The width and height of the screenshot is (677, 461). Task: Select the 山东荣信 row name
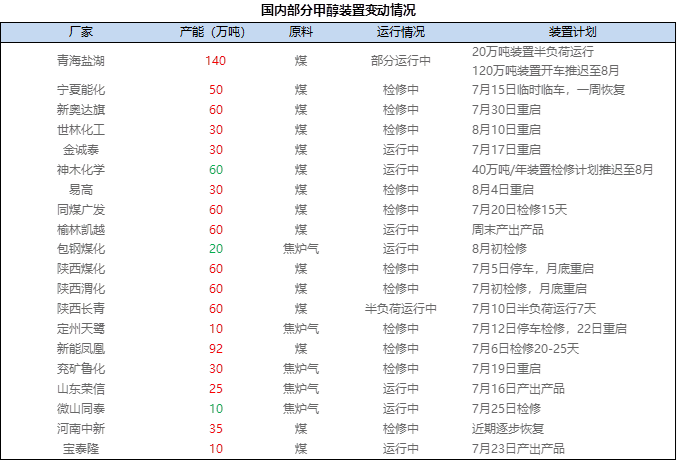click(81, 388)
